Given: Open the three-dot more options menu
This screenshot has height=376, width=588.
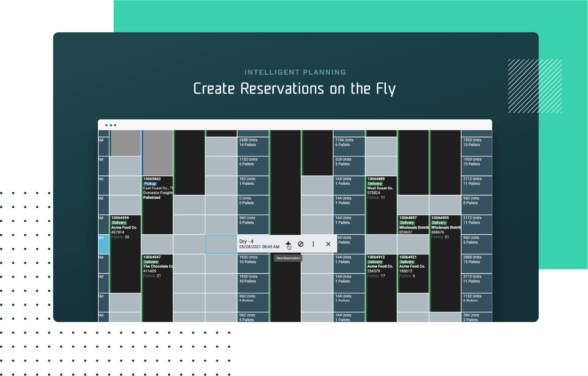Looking at the screenshot, I should (313, 244).
